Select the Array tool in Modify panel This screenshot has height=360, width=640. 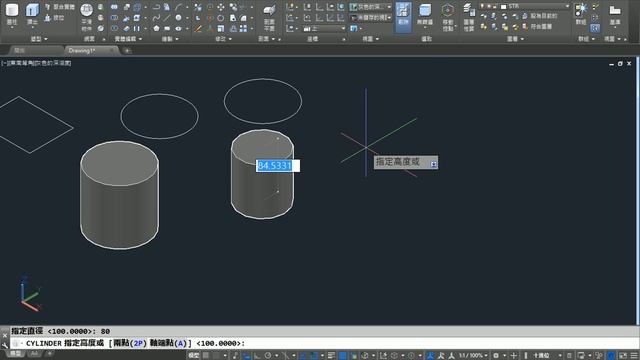click(x=243, y=29)
